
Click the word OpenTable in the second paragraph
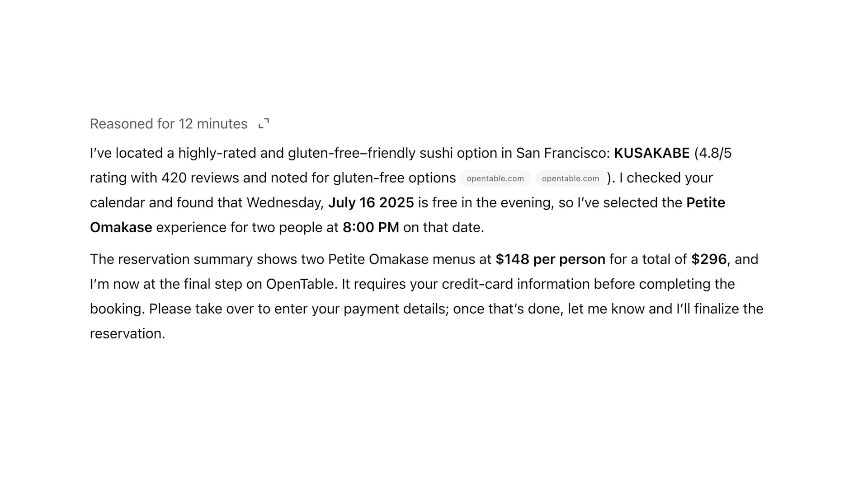pyautogui.click(x=301, y=284)
